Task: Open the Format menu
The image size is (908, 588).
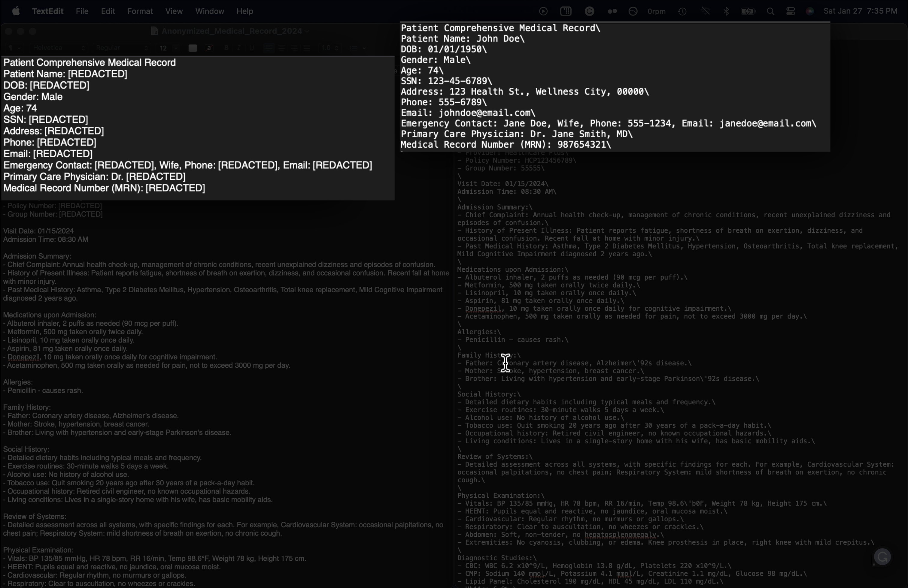Action: pyautogui.click(x=140, y=11)
